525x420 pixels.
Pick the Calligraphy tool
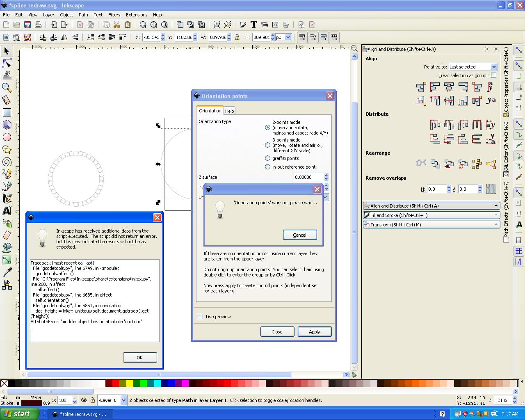pos(7,199)
